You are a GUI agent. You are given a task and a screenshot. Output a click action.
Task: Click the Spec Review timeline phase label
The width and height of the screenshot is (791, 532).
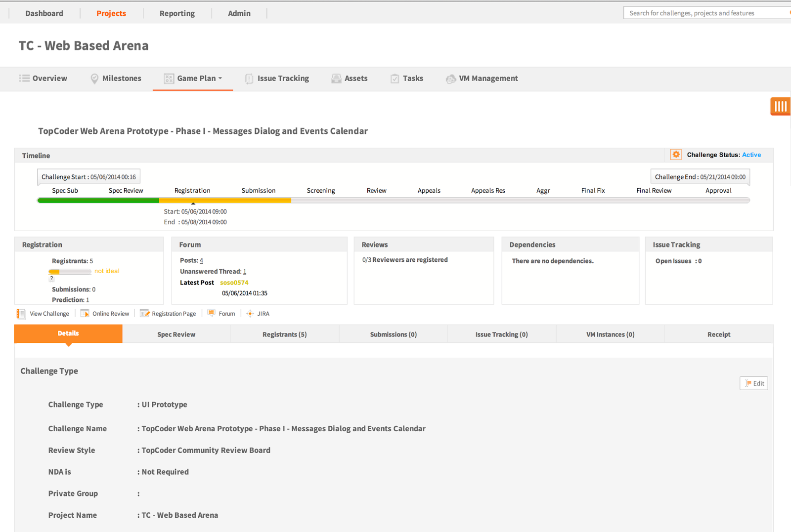[x=126, y=191]
